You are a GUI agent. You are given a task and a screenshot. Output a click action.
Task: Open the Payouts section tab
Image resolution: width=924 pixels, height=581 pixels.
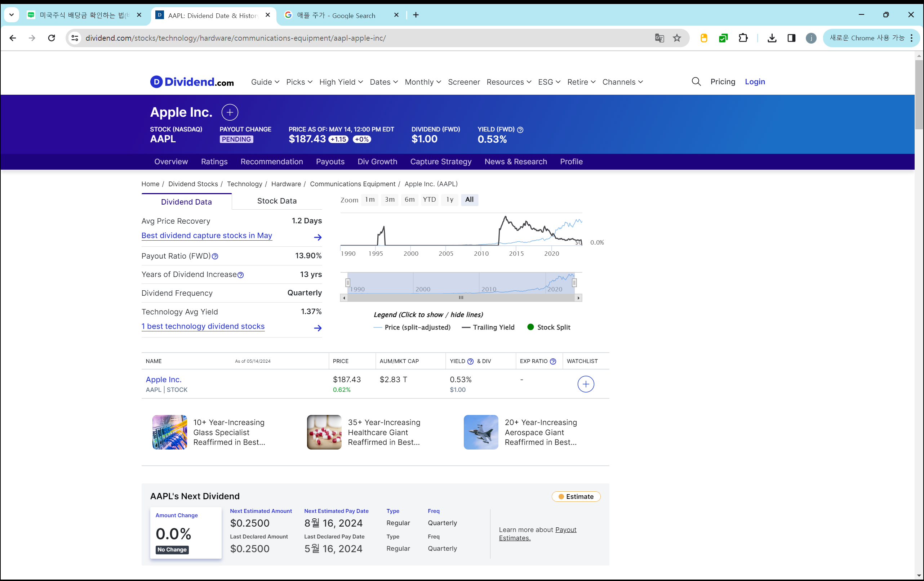pos(330,161)
